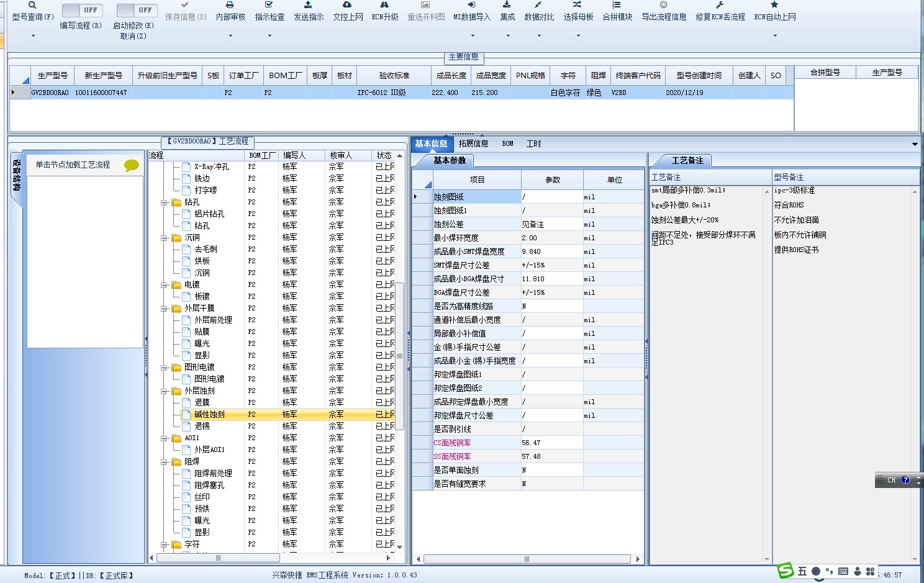Select the 阻焊塞孔 process step

tap(209, 486)
